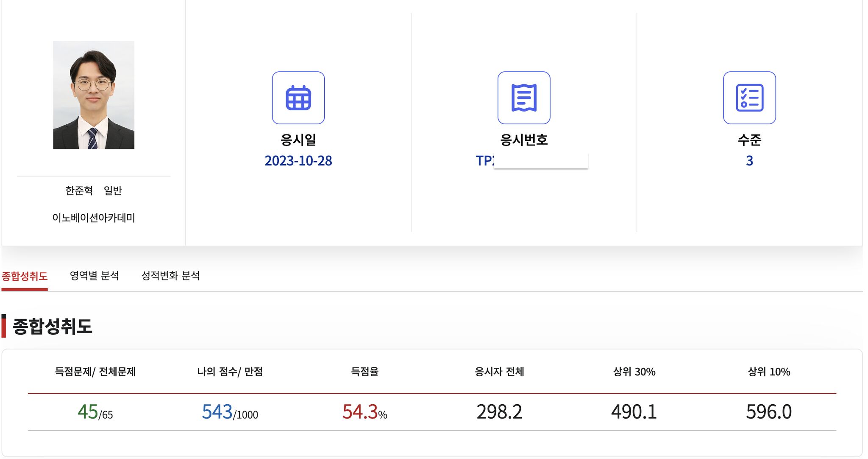Click the checklist icon above 수준
The width and height of the screenshot is (868, 459).
point(749,98)
